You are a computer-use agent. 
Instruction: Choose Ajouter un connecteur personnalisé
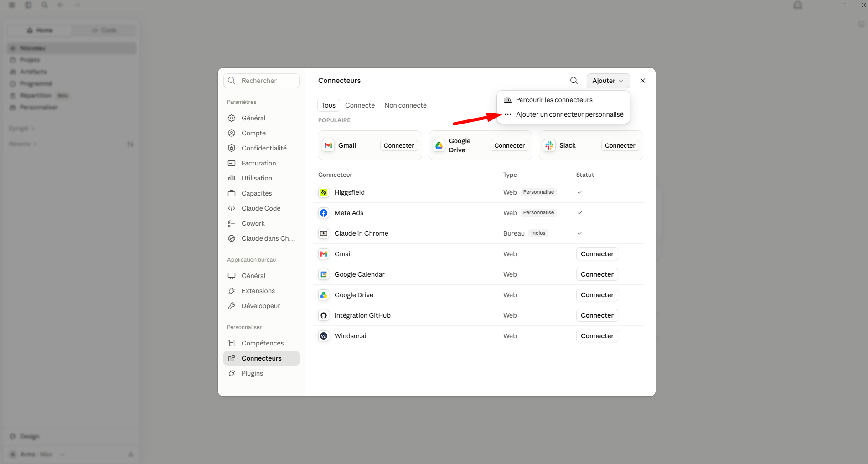pos(563,114)
